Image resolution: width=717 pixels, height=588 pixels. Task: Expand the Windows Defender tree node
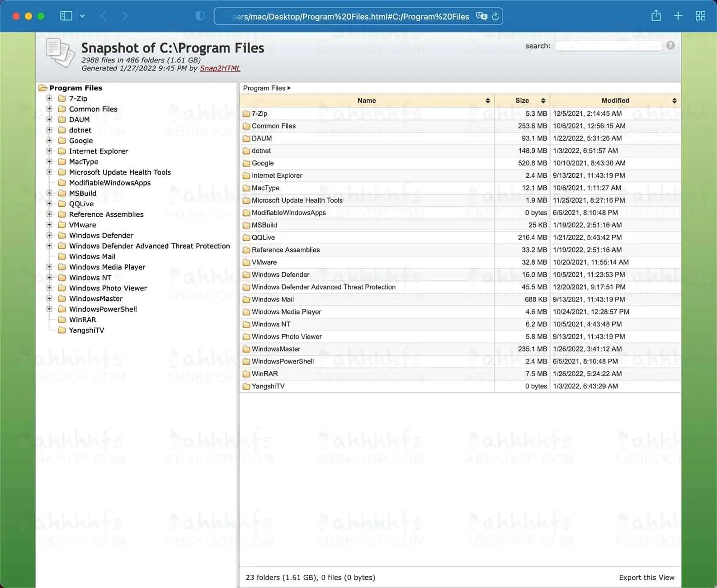pos(49,235)
